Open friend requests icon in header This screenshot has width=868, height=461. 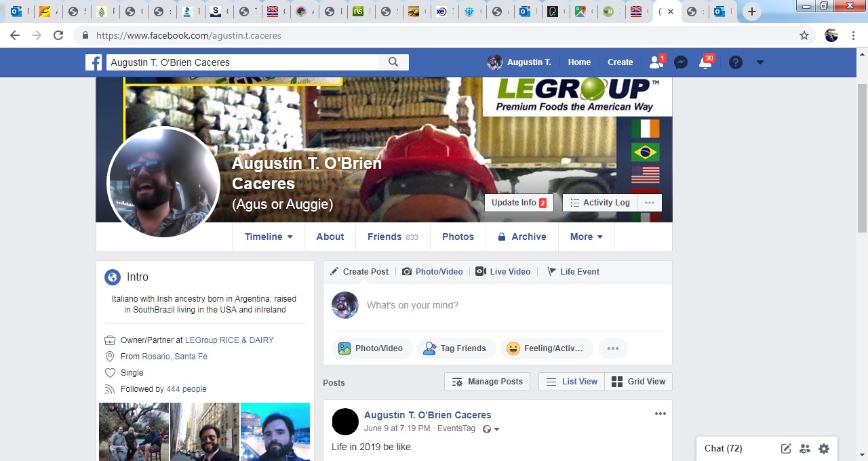click(x=656, y=62)
